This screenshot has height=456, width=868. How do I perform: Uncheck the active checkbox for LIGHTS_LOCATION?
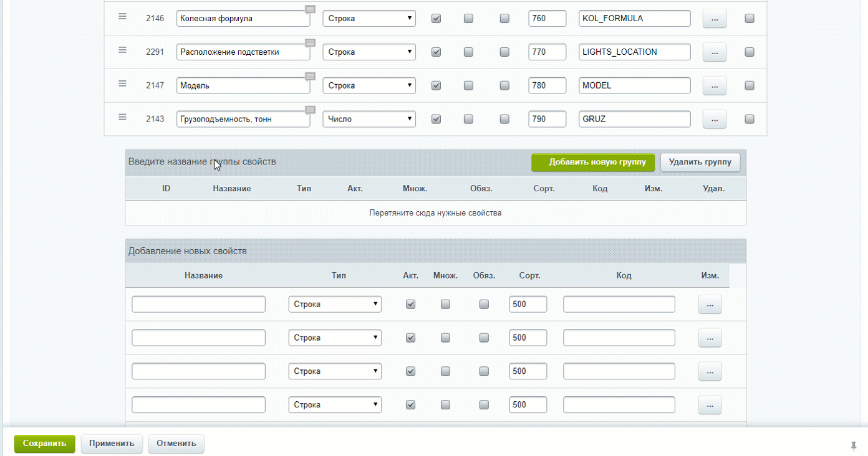pos(436,52)
